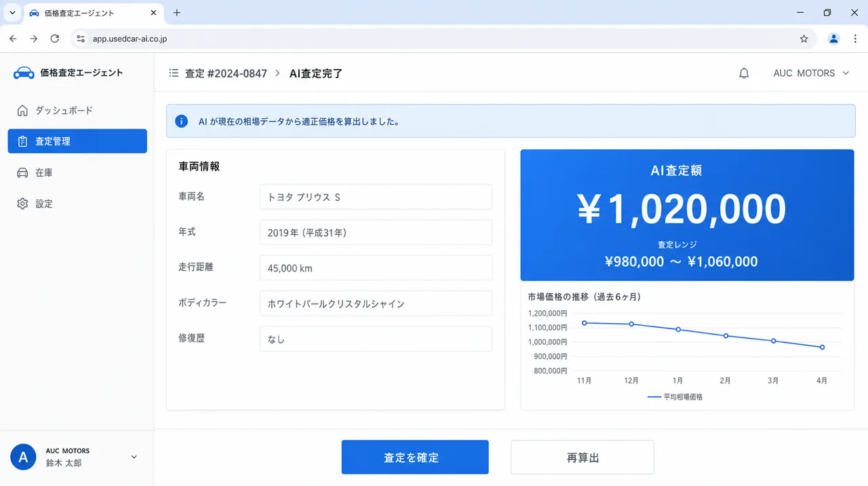Click the 11月 data point on the chart
Viewport: 868px width, 486px height.
(584, 322)
